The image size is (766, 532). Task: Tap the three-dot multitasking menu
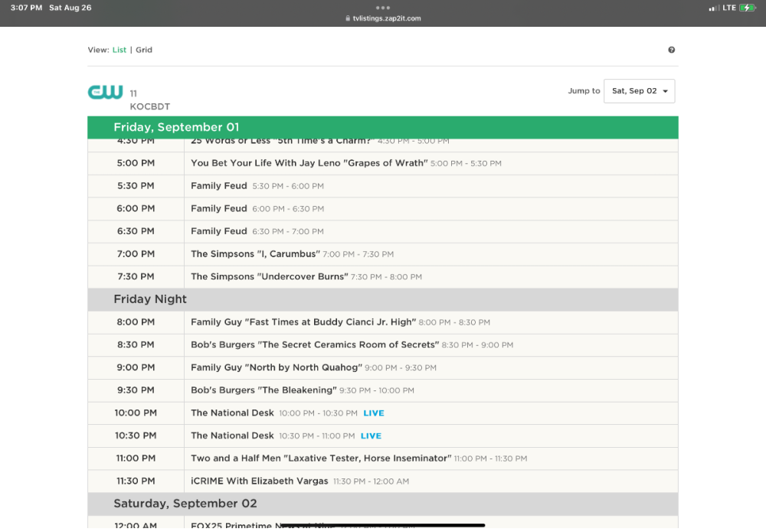pos(382,8)
